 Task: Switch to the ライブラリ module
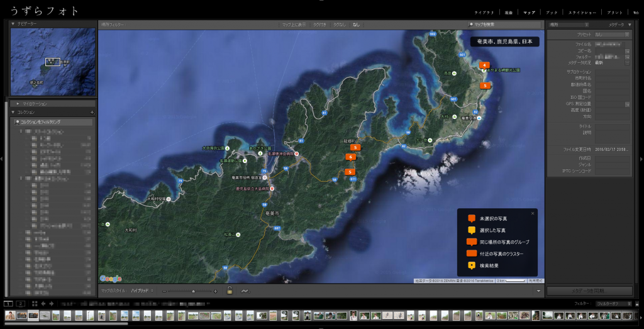click(484, 12)
